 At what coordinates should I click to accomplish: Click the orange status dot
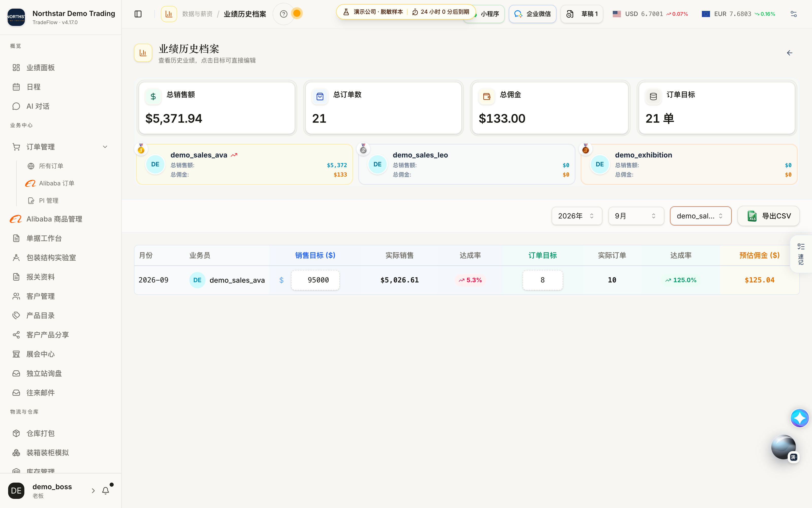tap(297, 13)
